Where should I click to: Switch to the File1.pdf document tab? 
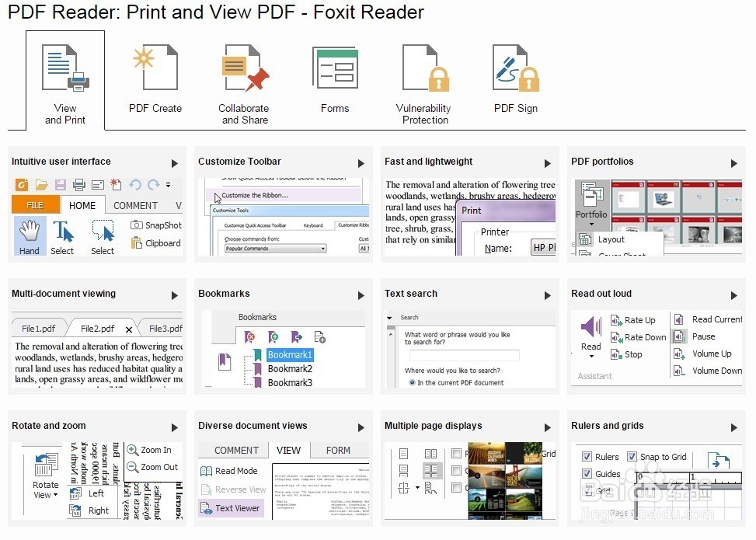(x=39, y=329)
